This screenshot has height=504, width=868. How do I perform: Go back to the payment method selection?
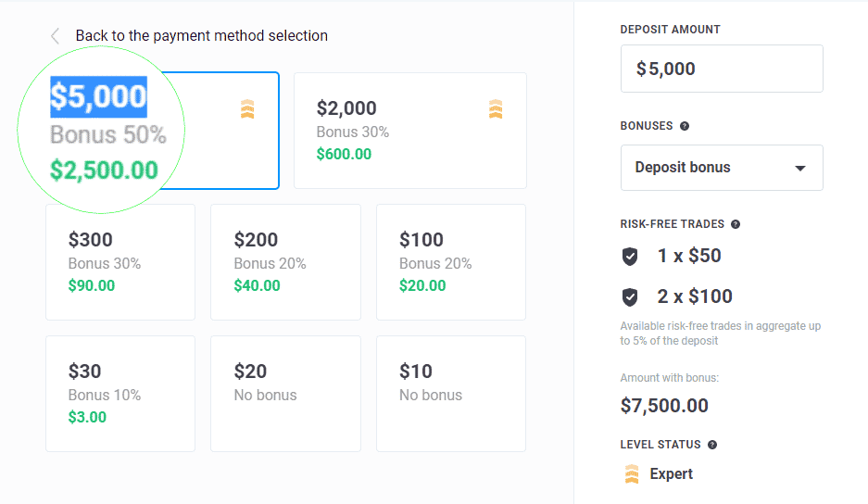point(202,36)
